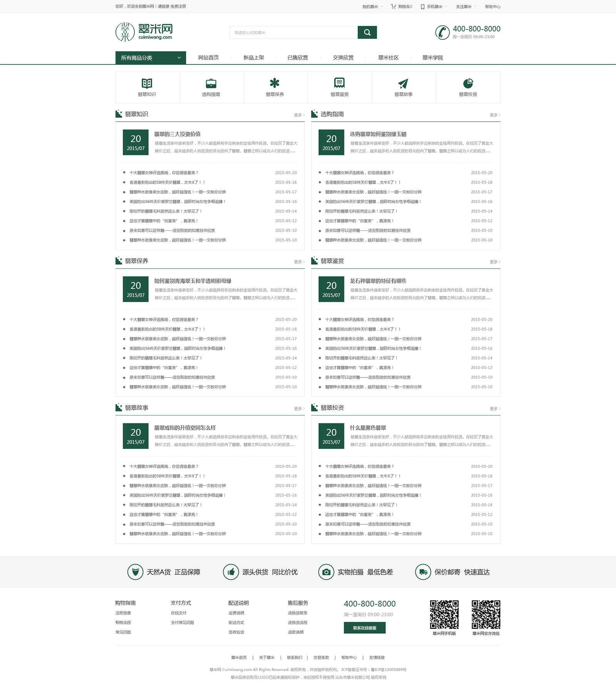Click the 翠米网手机版 QR code

(x=444, y=615)
